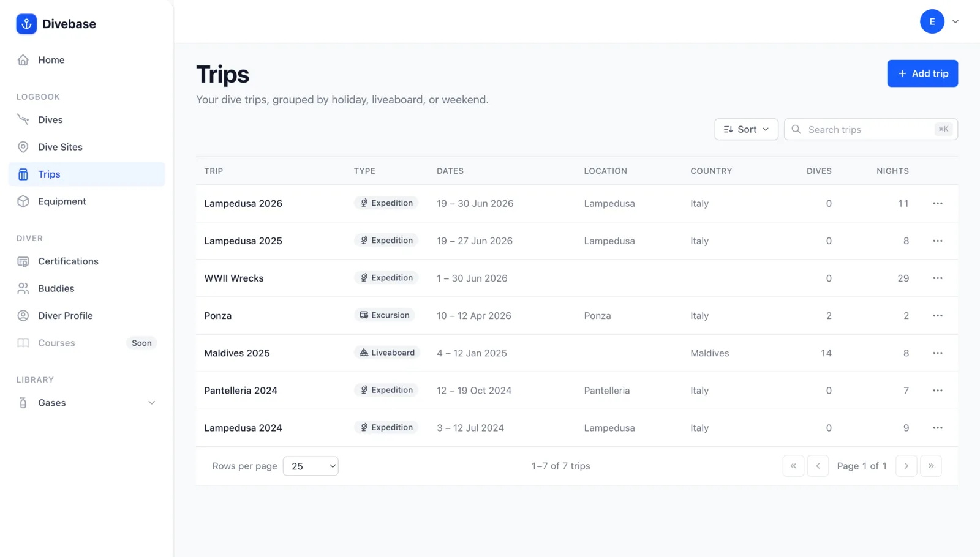Viewport: 980px width, 557px height.
Task: Open account menu chevron next to avatar
Action: click(956, 21)
